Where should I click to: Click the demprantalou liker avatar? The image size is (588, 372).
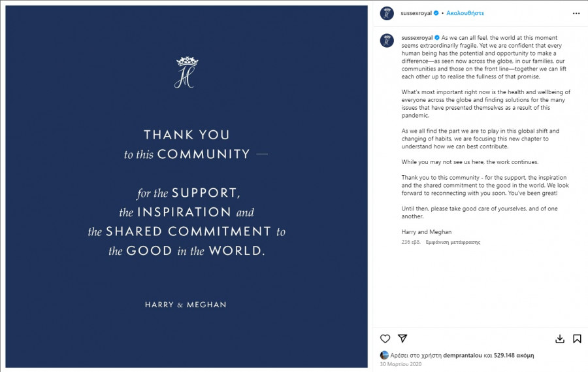(x=384, y=355)
